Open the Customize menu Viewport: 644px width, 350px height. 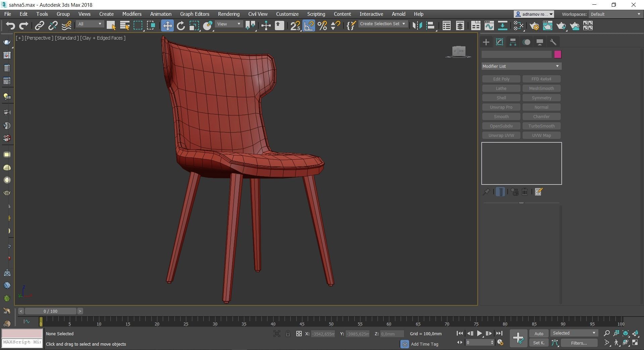click(287, 14)
